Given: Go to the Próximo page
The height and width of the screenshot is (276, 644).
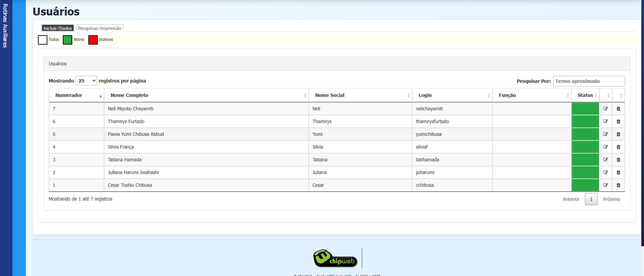Looking at the screenshot, I should [611, 199].
